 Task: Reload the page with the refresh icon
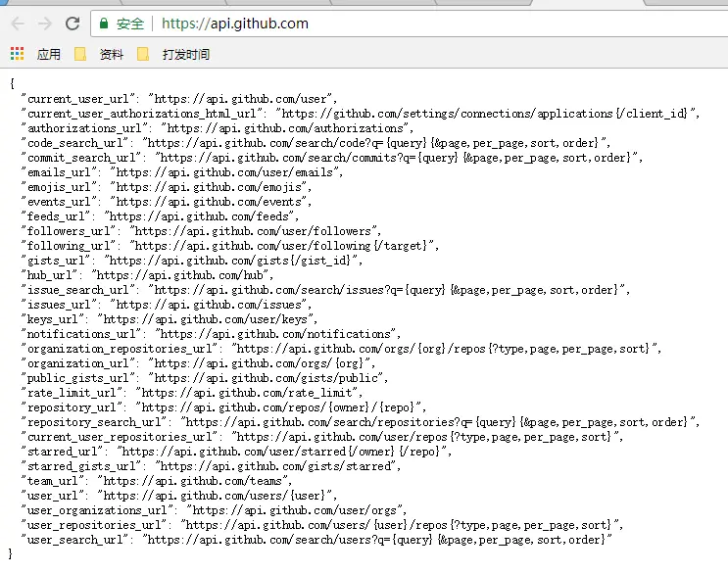tap(73, 24)
